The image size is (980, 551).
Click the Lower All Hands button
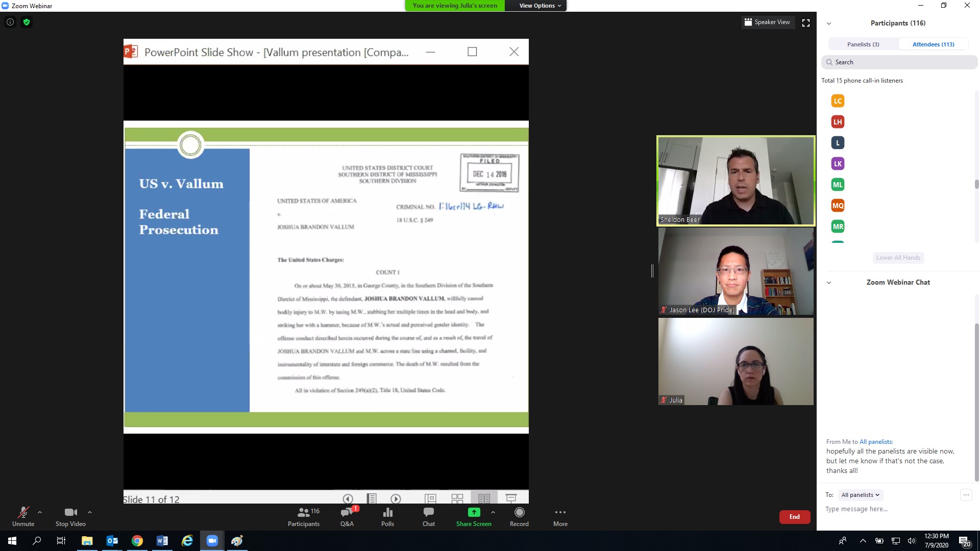898,258
